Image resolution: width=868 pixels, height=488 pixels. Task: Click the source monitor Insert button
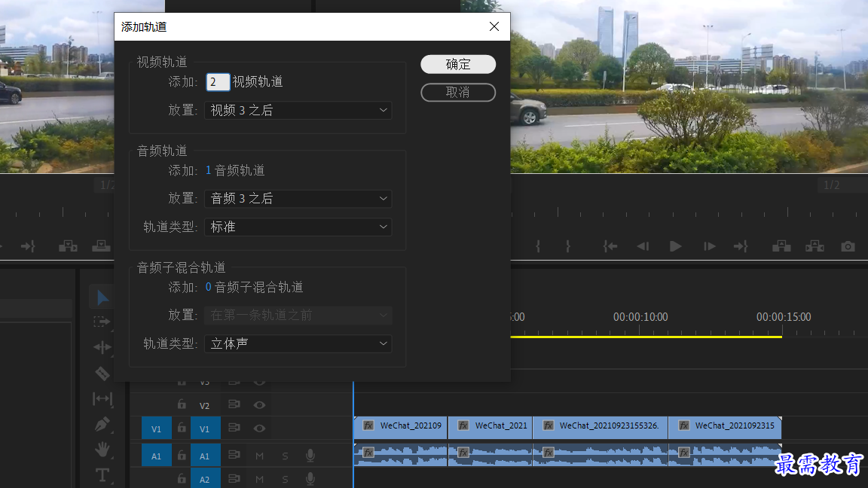(x=68, y=246)
